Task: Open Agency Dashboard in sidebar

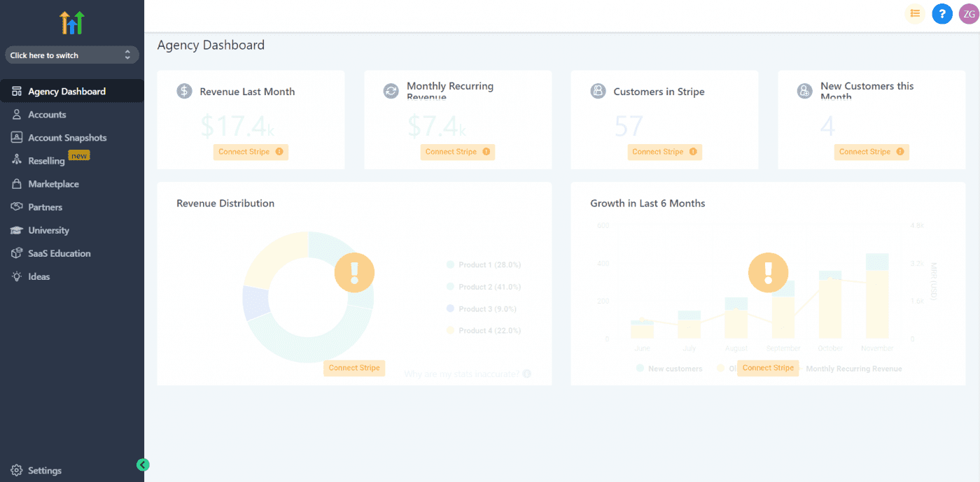Action: pyautogui.click(x=72, y=91)
